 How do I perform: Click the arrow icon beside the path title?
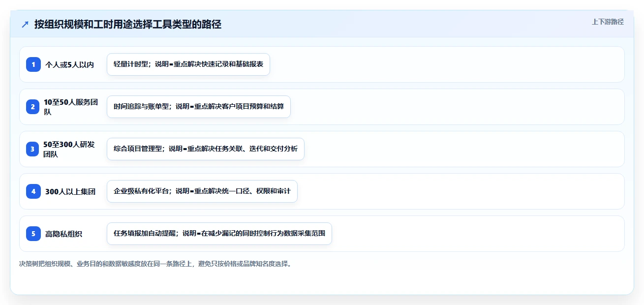click(x=25, y=25)
